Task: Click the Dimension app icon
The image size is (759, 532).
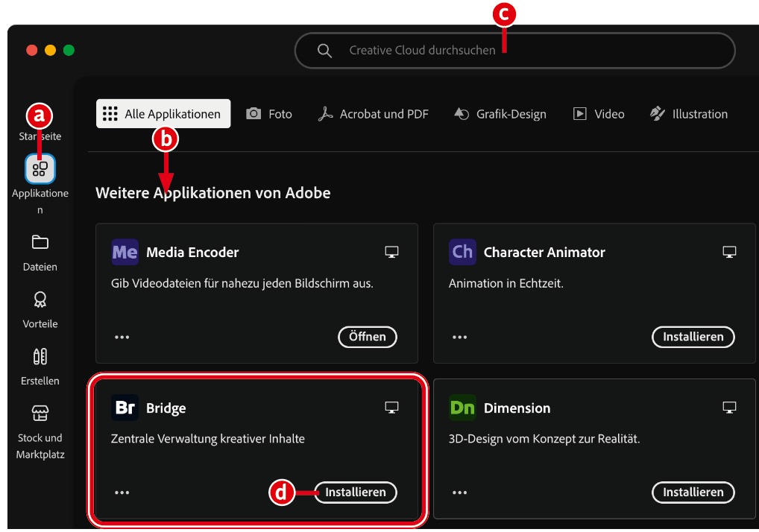Action: [x=463, y=408]
